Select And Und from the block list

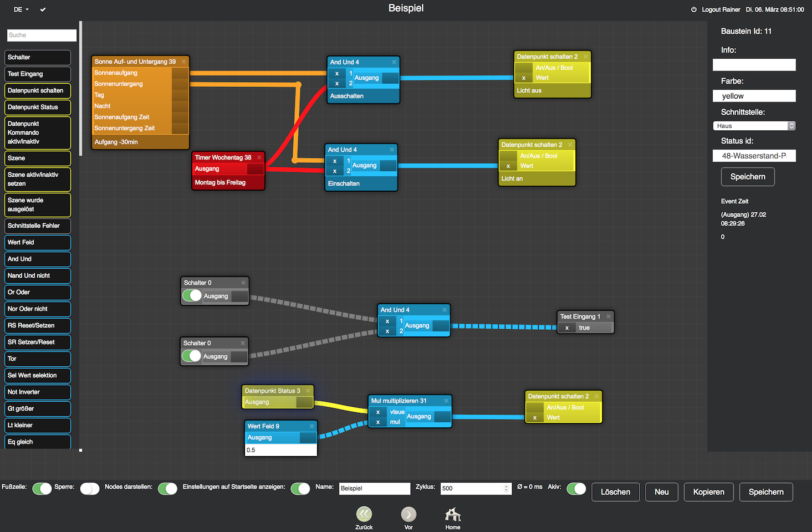[38, 259]
